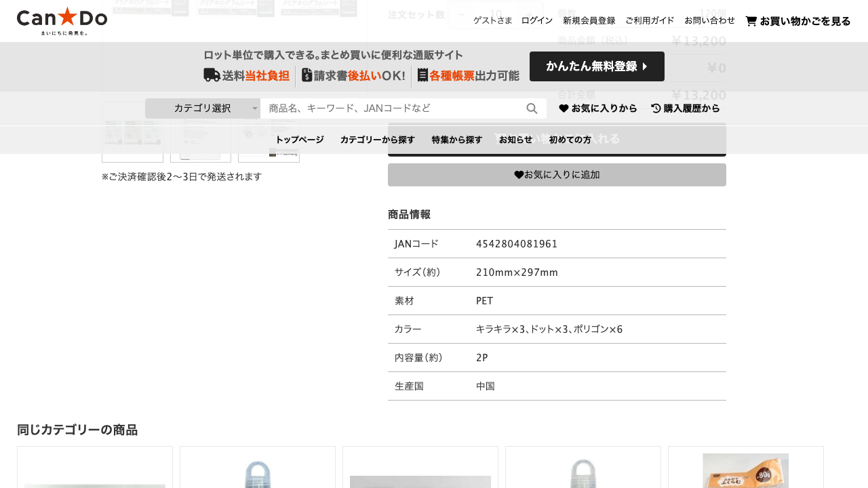Open purchase history via 購入履歴から

coord(686,108)
